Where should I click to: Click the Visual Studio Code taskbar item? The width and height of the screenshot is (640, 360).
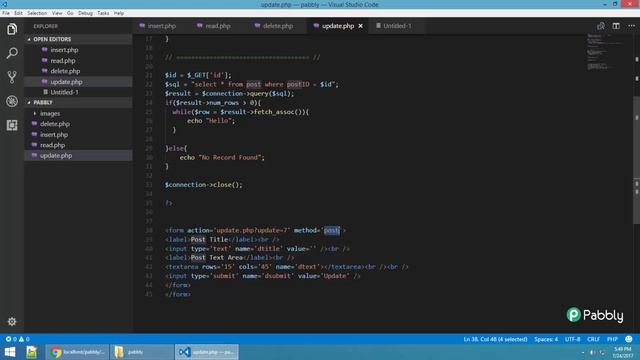tap(207, 352)
